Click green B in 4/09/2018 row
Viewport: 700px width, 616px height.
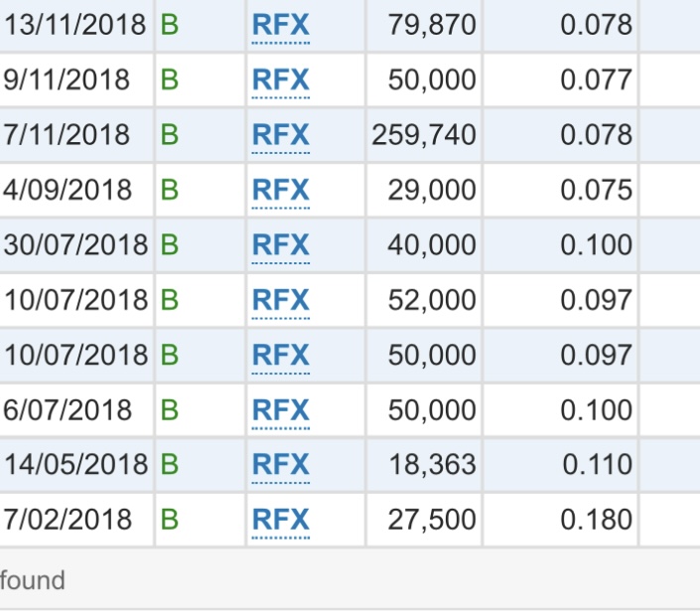pos(170,191)
